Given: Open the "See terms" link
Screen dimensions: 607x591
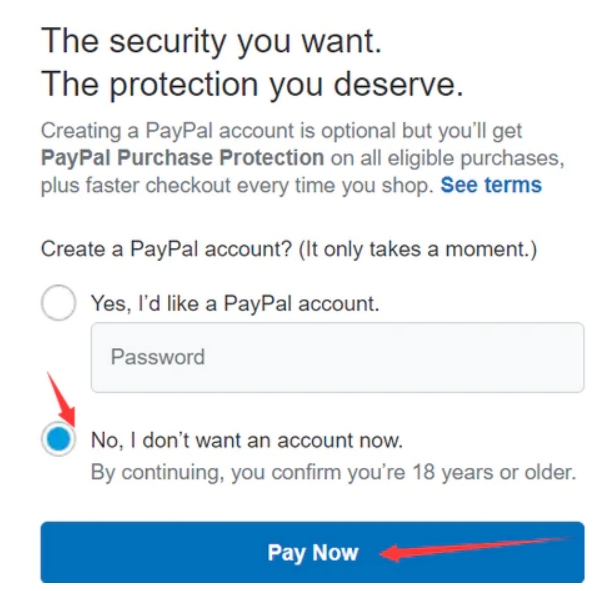Looking at the screenshot, I should [491, 185].
